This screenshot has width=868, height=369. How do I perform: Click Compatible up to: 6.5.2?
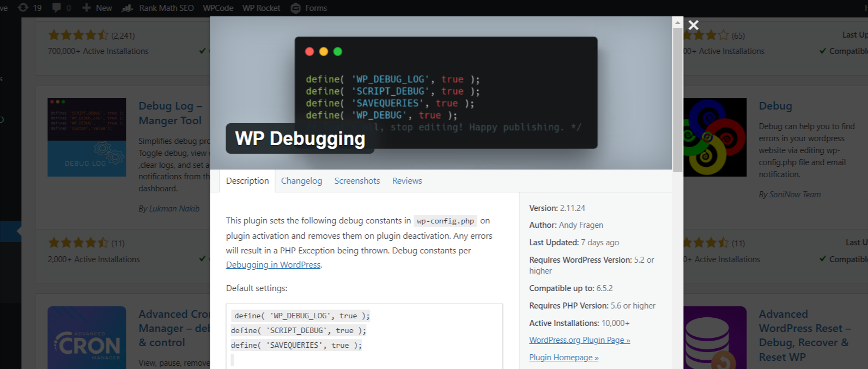(x=571, y=288)
